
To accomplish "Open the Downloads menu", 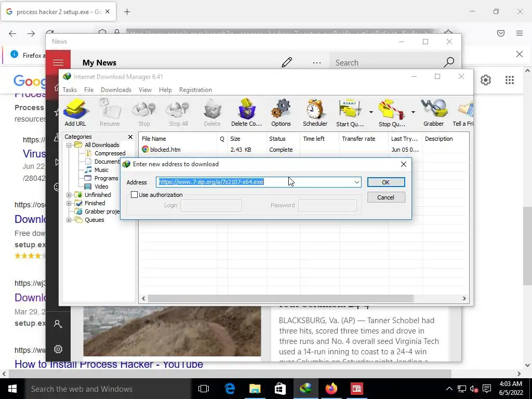I will pos(116,90).
